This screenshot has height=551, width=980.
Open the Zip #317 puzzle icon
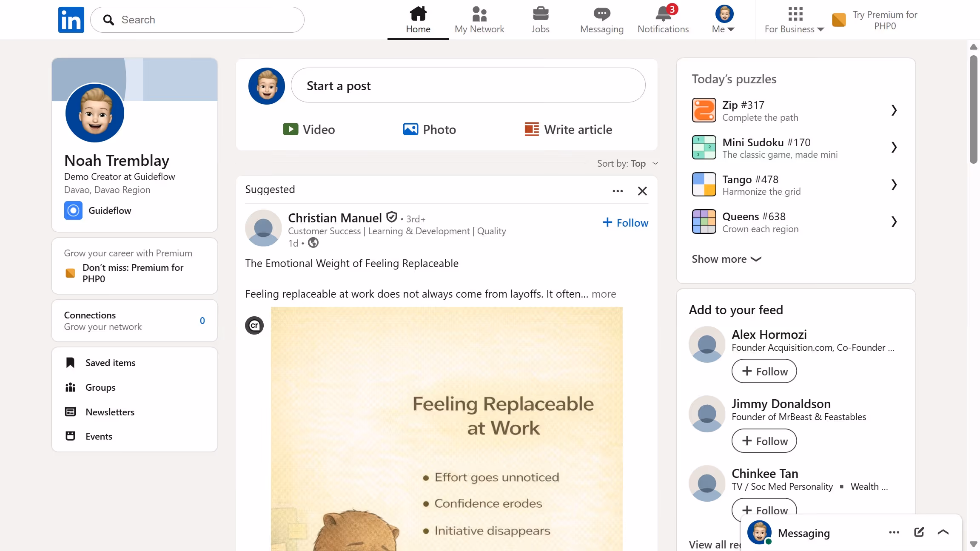tap(704, 110)
